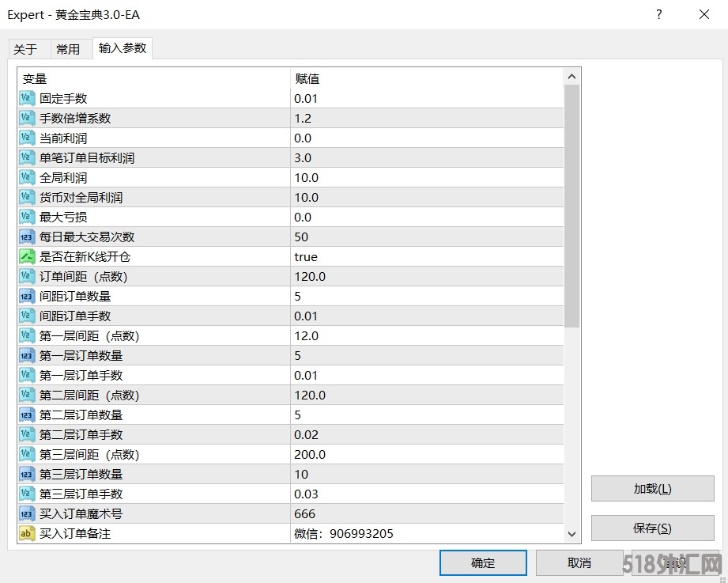Close the Expert dialog window
Screen dimensions: 728x583
[x=704, y=14]
